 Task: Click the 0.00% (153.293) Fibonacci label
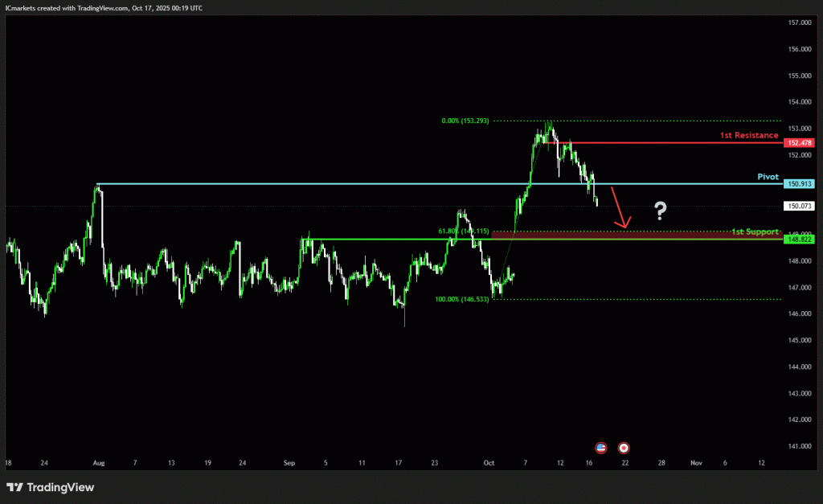[465, 121]
